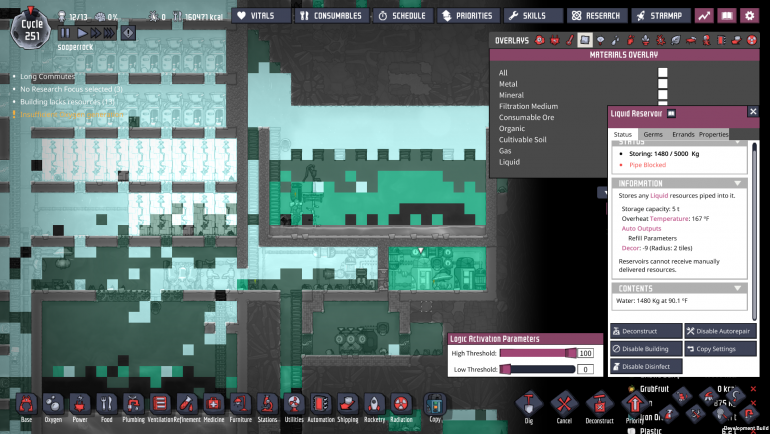Open the database book icon
Viewport: 770px width, 434px height.
click(x=727, y=16)
